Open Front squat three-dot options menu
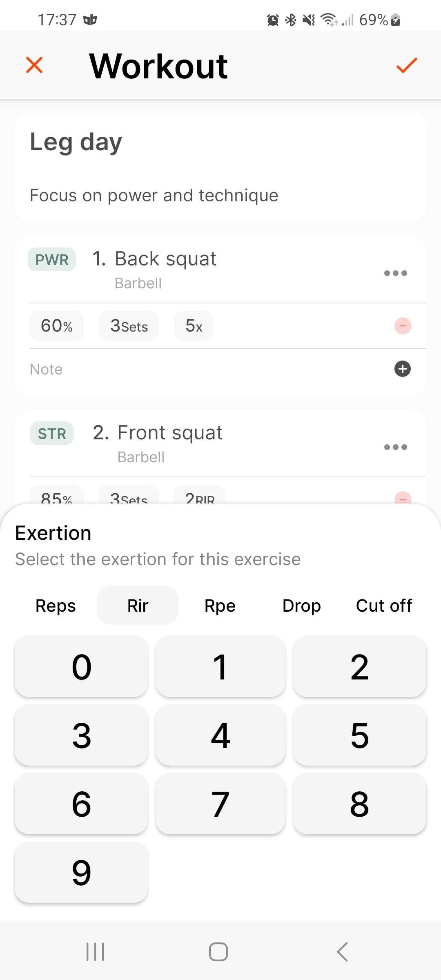The image size is (441, 980). click(x=395, y=447)
